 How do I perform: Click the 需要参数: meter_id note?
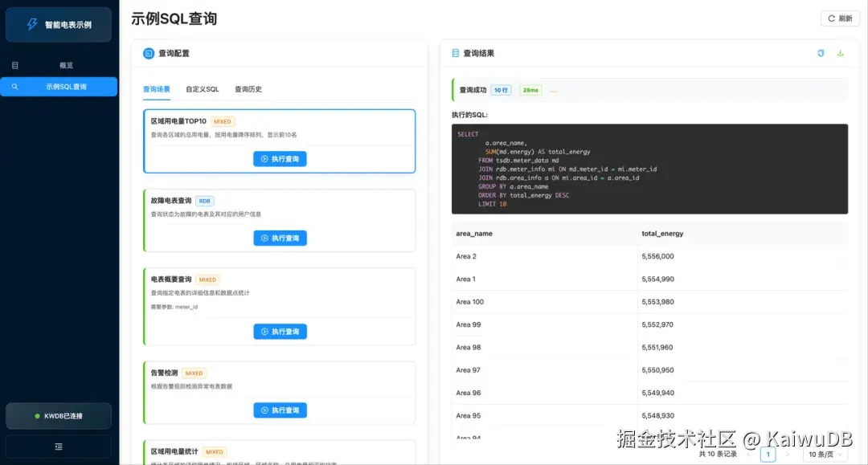pos(174,307)
